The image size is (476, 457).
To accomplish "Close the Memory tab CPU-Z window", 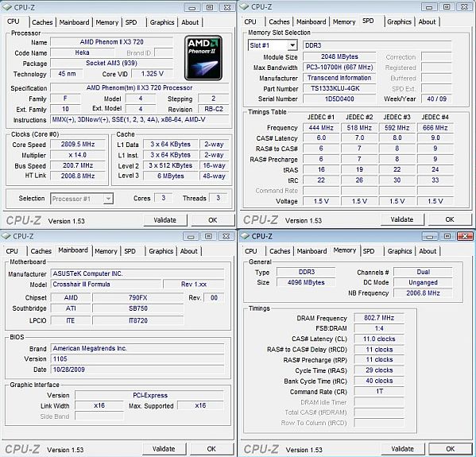I will 465,236.
